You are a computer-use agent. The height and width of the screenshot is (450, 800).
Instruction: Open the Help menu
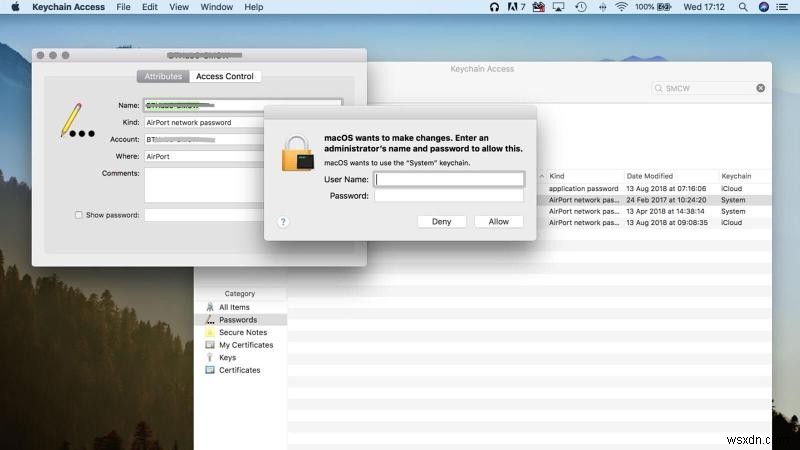(254, 7)
